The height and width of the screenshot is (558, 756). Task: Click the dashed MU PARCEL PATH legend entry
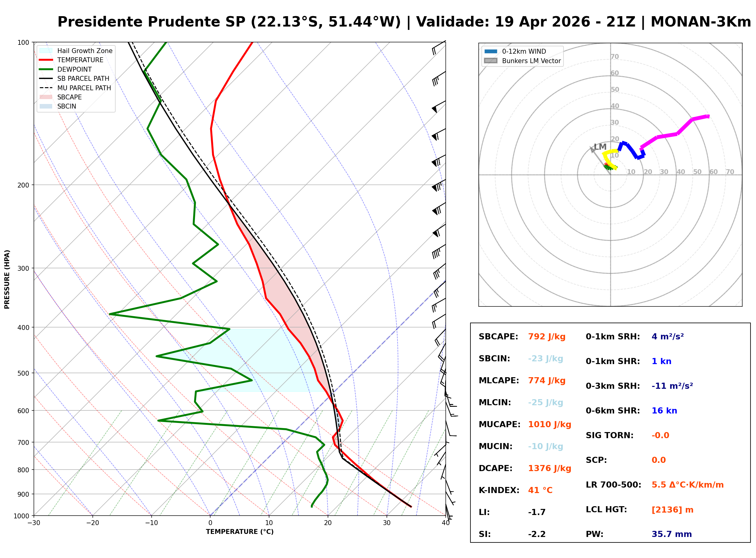pyautogui.click(x=46, y=88)
